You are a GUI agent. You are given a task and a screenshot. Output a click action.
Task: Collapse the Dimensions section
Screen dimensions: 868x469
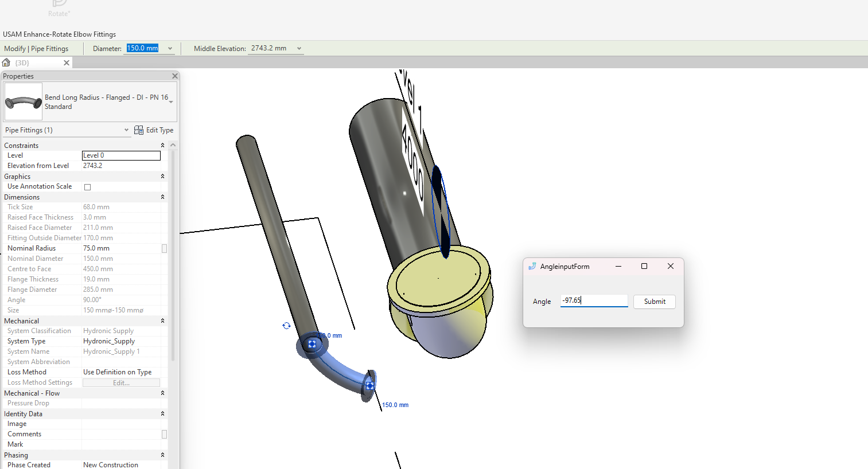(x=162, y=197)
